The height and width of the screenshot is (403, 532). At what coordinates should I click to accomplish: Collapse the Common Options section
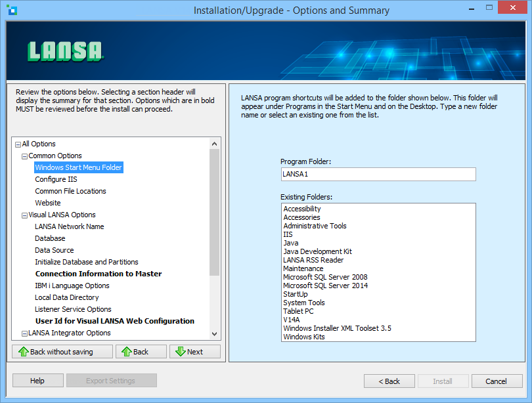point(24,157)
